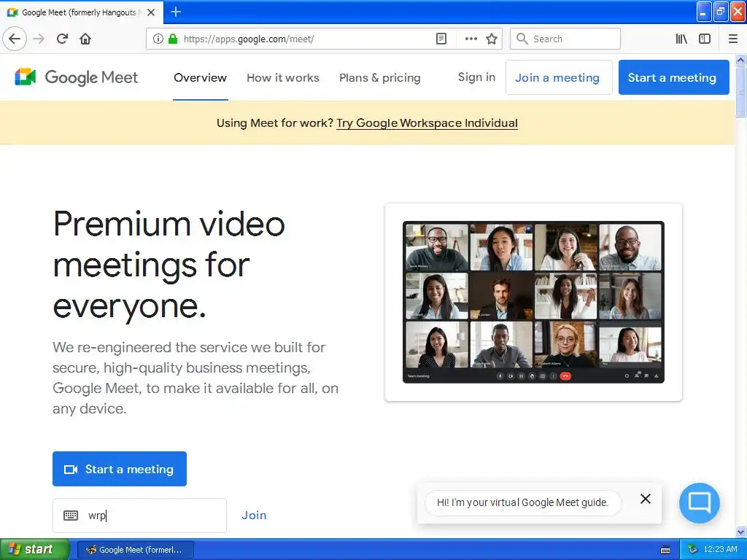
Task: Click the Windows Start button
Action: coord(34,549)
